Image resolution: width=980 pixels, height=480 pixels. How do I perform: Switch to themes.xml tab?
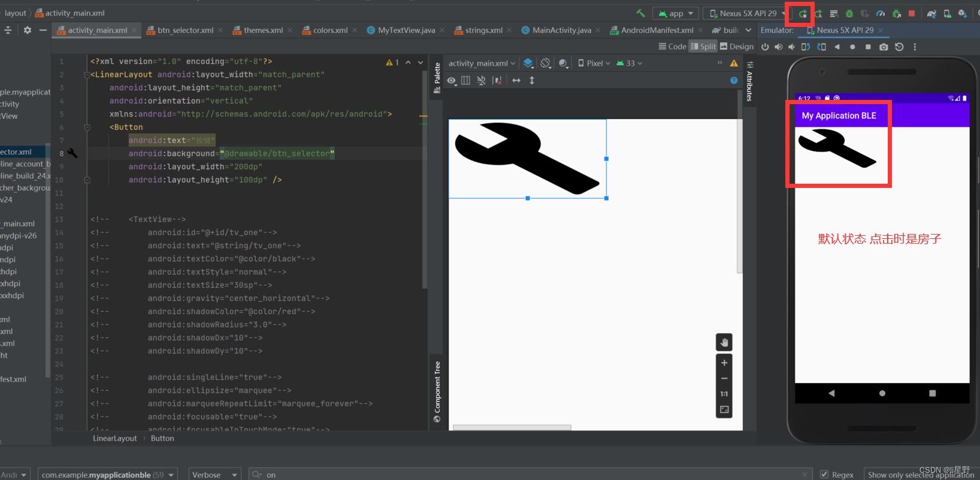(262, 30)
